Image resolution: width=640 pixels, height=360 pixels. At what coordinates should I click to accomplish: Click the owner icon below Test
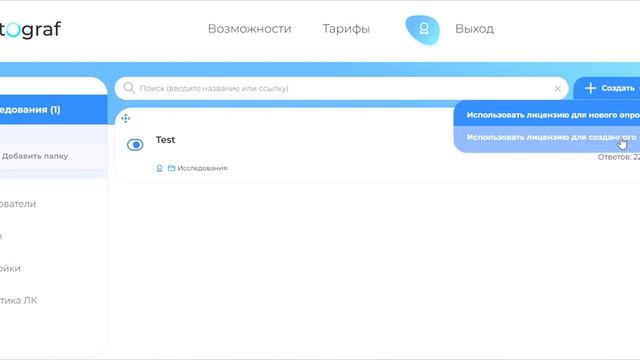(x=160, y=168)
